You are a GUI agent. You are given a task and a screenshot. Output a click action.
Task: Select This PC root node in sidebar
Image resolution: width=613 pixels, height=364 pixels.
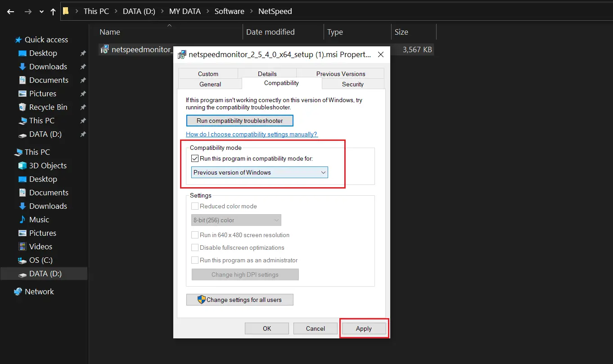37,152
